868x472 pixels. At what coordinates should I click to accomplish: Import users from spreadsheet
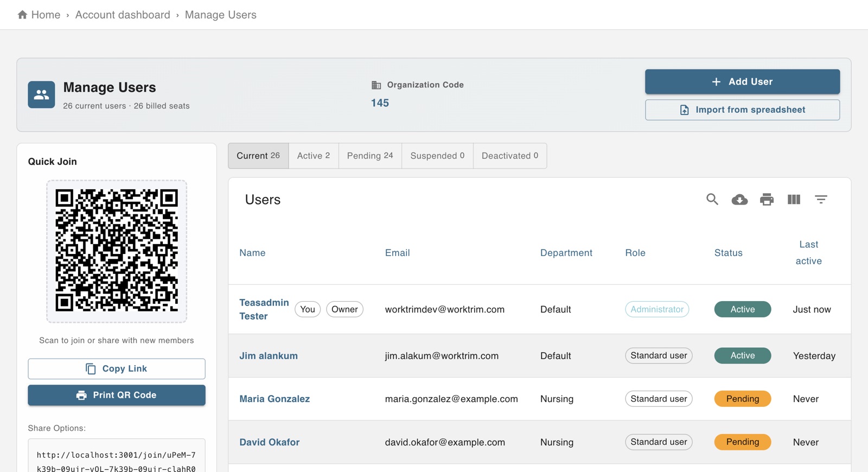tap(742, 110)
